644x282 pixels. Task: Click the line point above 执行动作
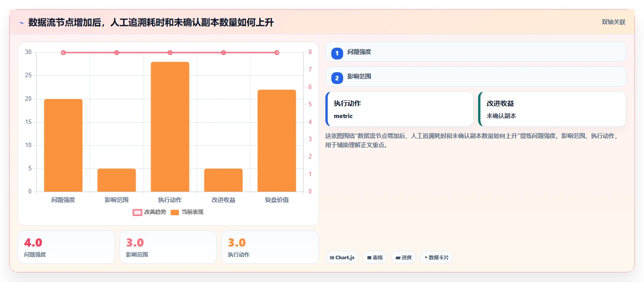point(170,53)
